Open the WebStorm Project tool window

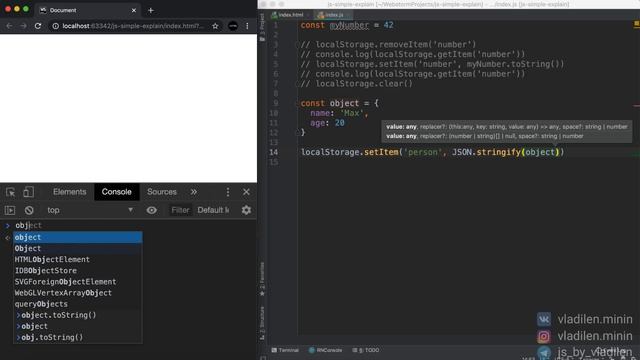tap(262, 27)
